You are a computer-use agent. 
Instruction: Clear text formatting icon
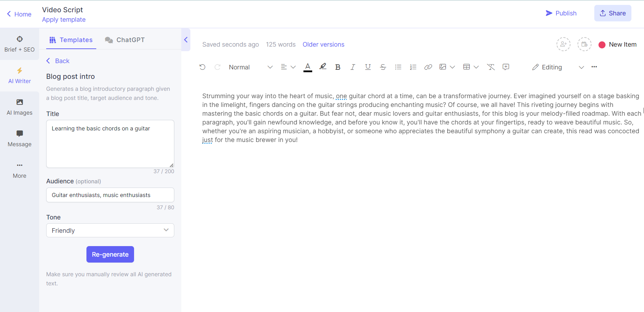pos(491,67)
